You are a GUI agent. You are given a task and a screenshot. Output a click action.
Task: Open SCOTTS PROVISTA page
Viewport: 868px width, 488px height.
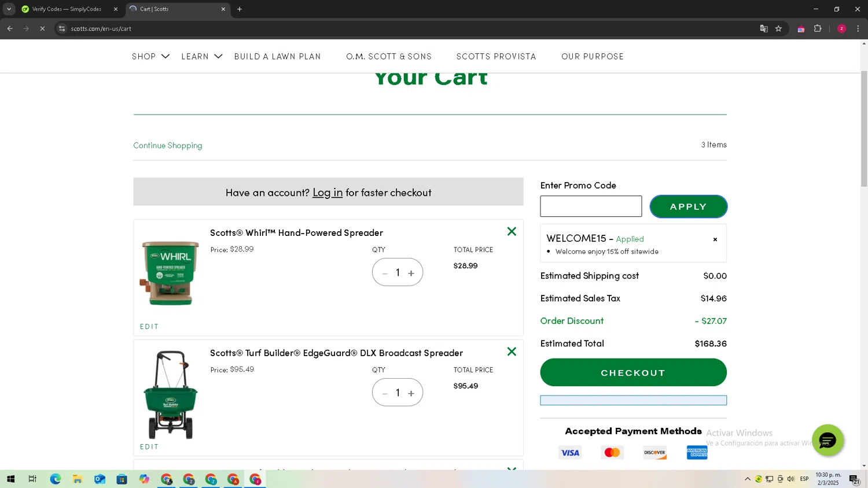(496, 56)
